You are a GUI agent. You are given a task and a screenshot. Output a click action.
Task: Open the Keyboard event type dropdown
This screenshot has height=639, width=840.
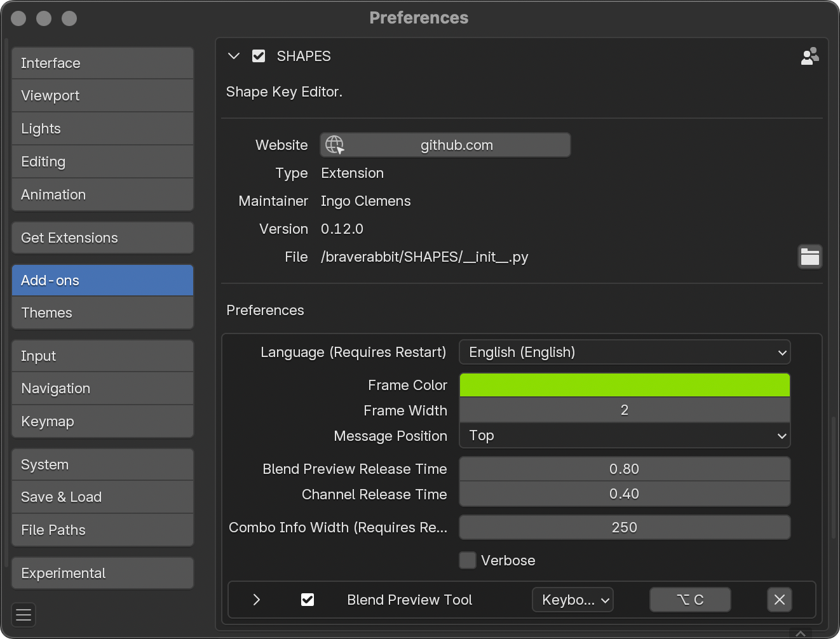(572, 600)
